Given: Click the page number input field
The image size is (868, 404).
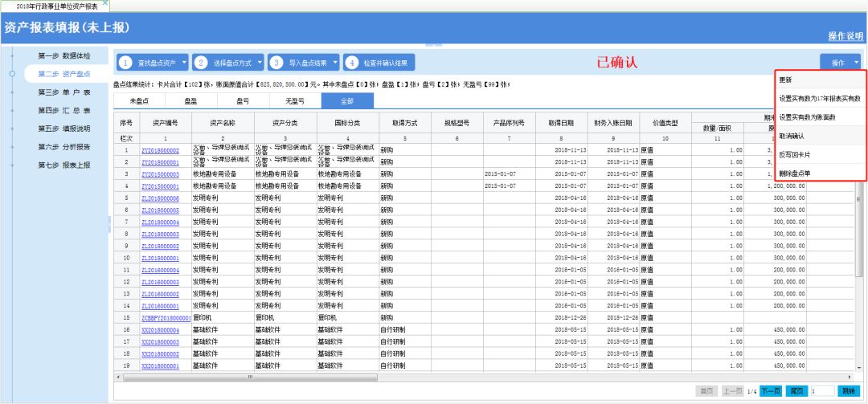Looking at the screenshot, I should [821, 391].
